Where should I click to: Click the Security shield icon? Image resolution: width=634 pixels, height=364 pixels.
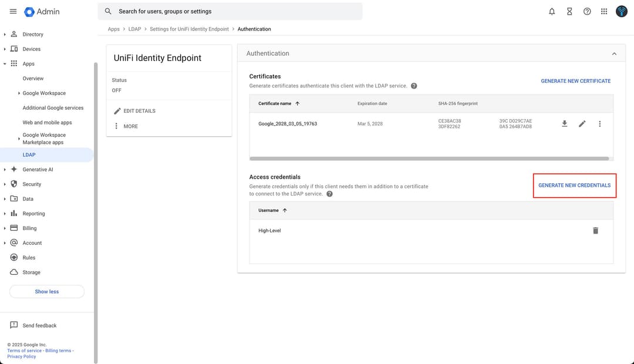tap(14, 184)
